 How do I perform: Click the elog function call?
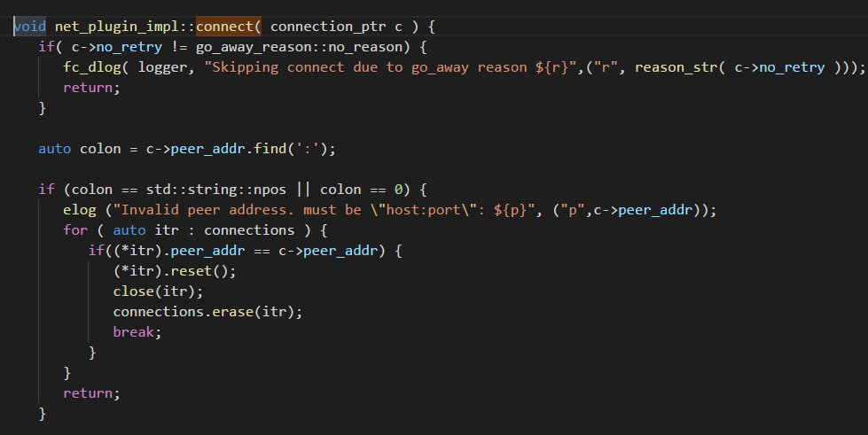tap(80, 210)
